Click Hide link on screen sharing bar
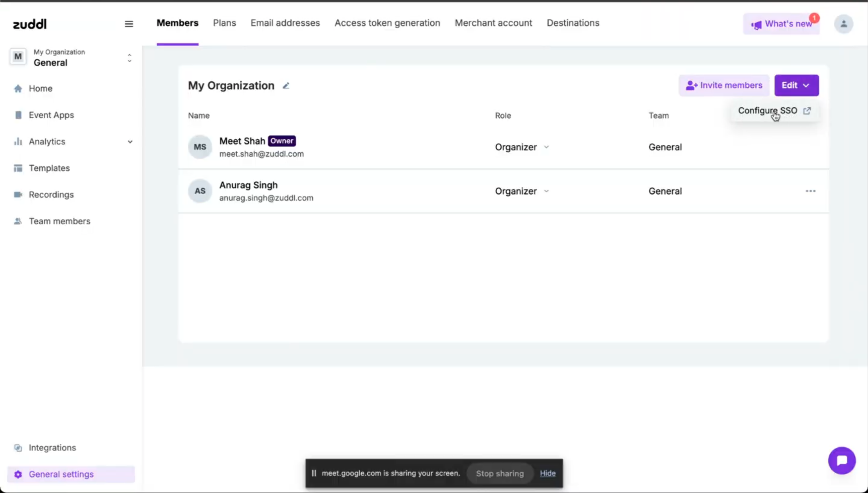Screen dimensions: 868x493 point(547,473)
